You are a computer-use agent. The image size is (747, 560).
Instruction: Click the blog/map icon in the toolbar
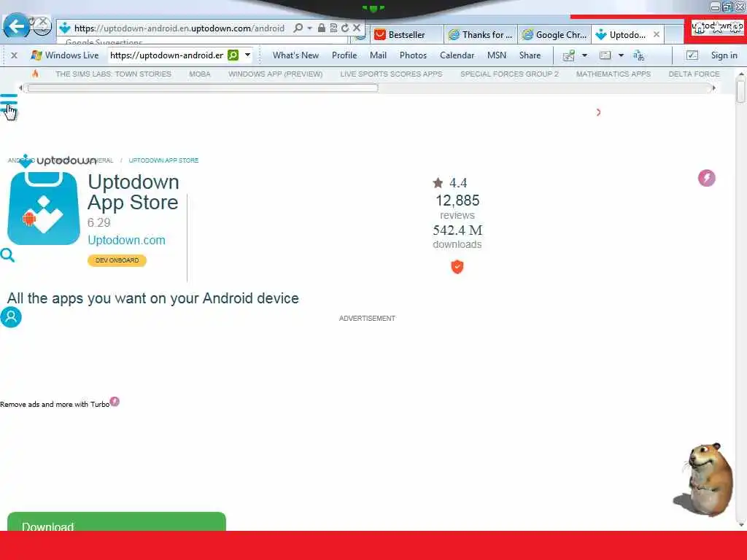click(x=569, y=55)
